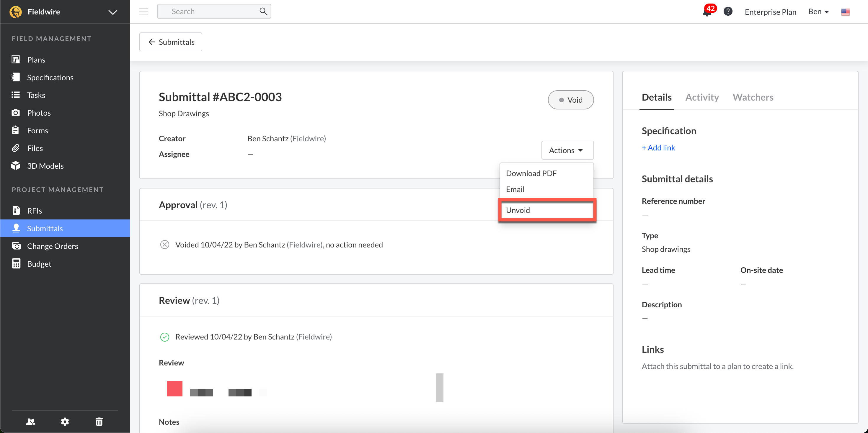Open the 3D Models section
The width and height of the screenshot is (868, 433).
pyautogui.click(x=45, y=166)
